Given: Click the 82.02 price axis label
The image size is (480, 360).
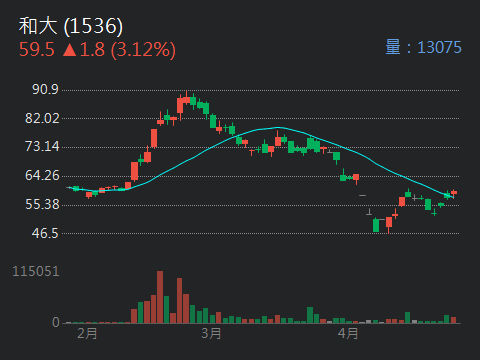Looking at the screenshot, I should coord(42,118).
